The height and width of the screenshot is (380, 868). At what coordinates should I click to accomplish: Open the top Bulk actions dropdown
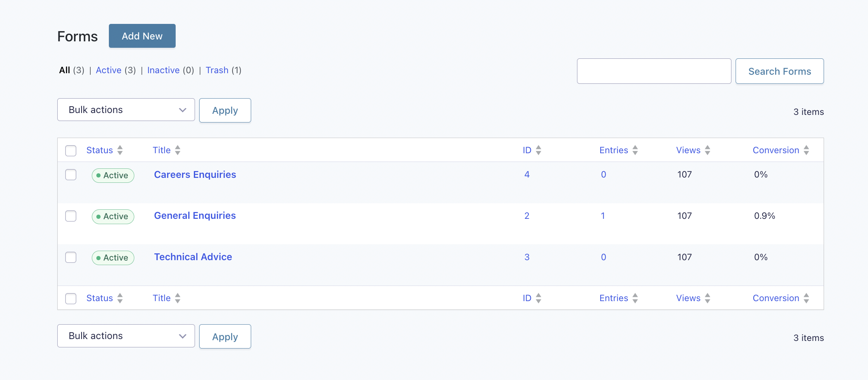pyautogui.click(x=126, y=110)
